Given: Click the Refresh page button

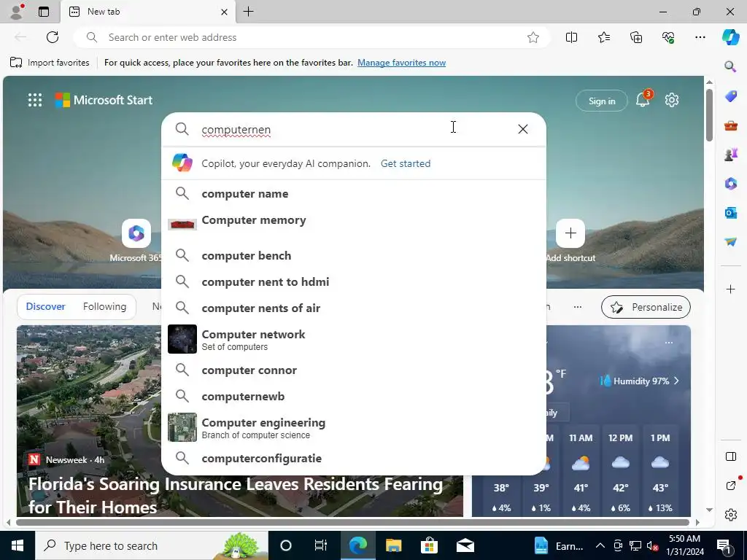Looking at the screenshot, I should [x=53, y=37].
